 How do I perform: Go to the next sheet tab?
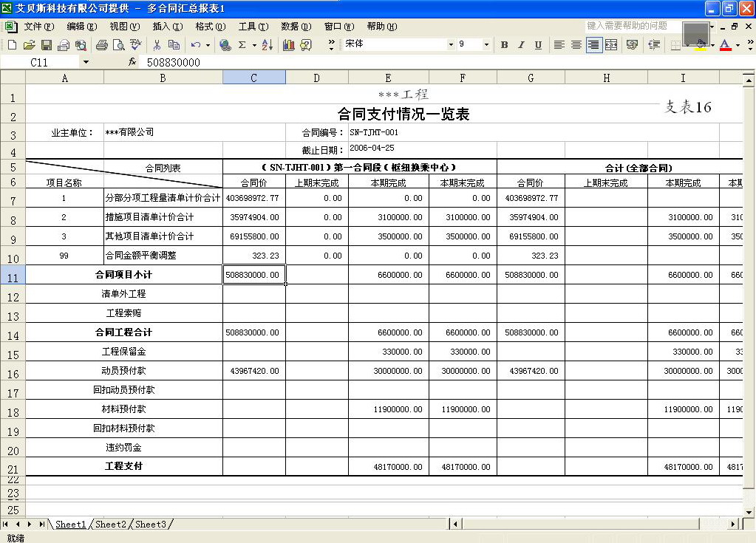click(30, 525)
